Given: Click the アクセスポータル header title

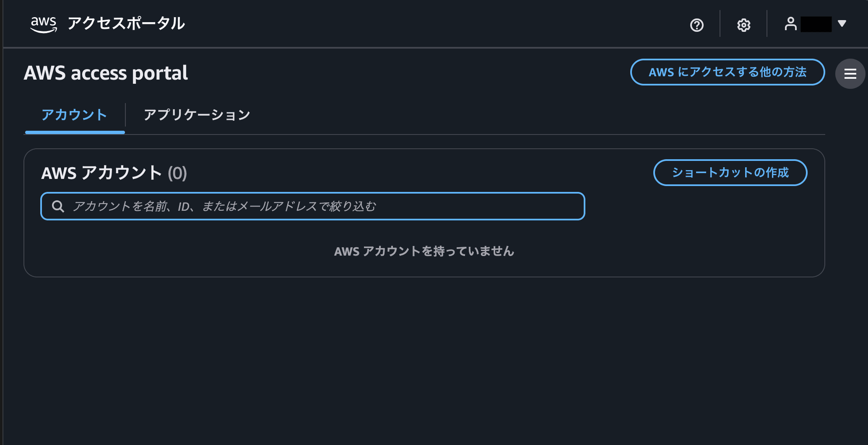Looking at the screenshot, I should pos(126,23).
